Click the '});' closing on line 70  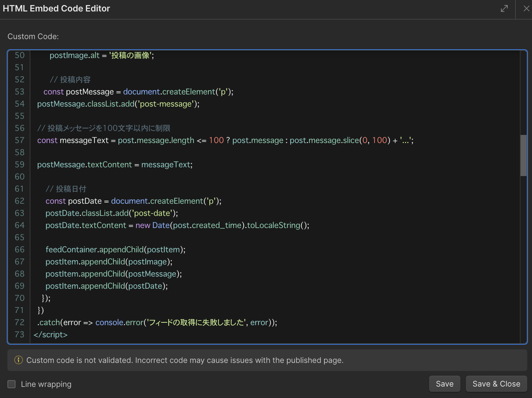point(46,298)
